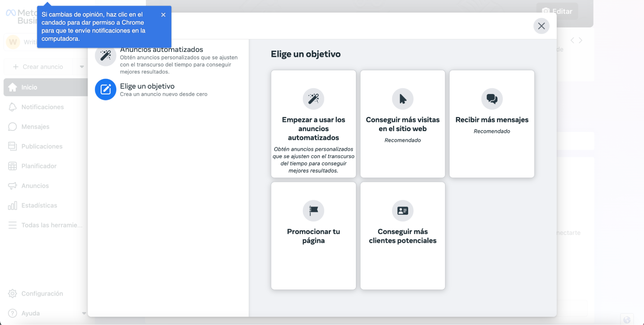Choose Conseguir más visitas en el sitio web
Image resolution: width=644 pixels, height=325 pixels.
pos(403,124)
